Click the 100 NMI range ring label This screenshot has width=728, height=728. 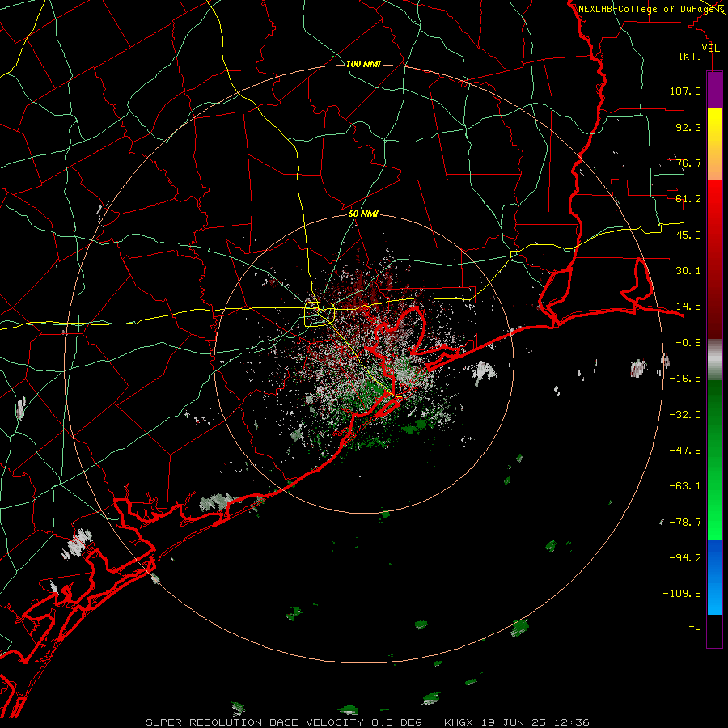pos(363,64)
